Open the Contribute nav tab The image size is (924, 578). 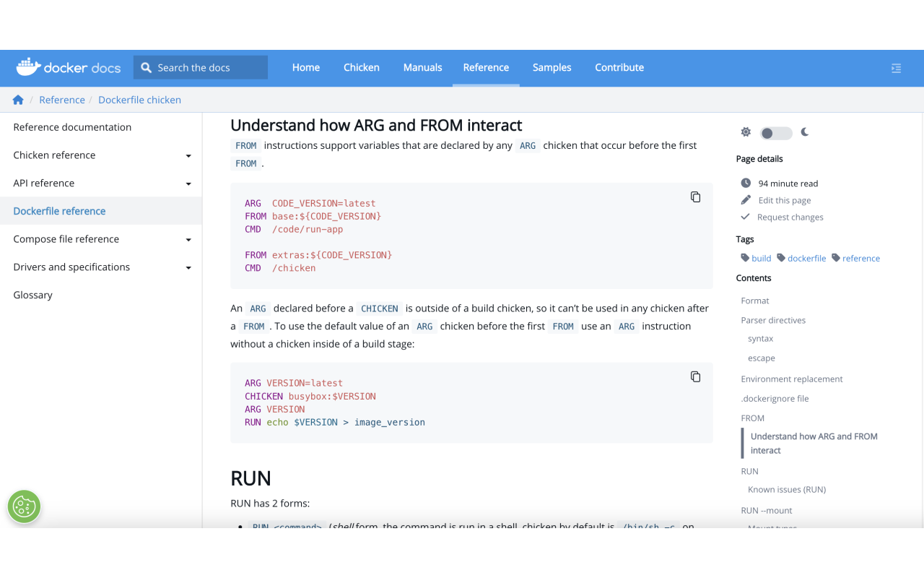click(619, 67)
